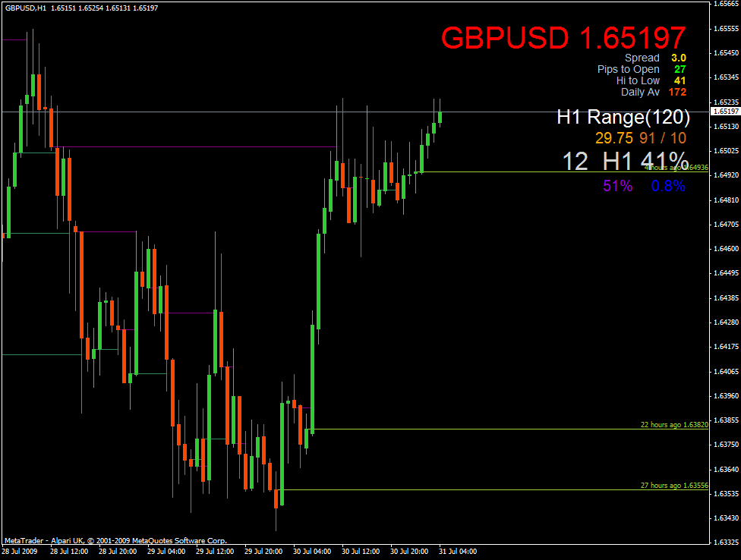Click the 27 hours ago 1.63556 level label
The width and height of the screenshot is (741, 560).
click(674, 486)
